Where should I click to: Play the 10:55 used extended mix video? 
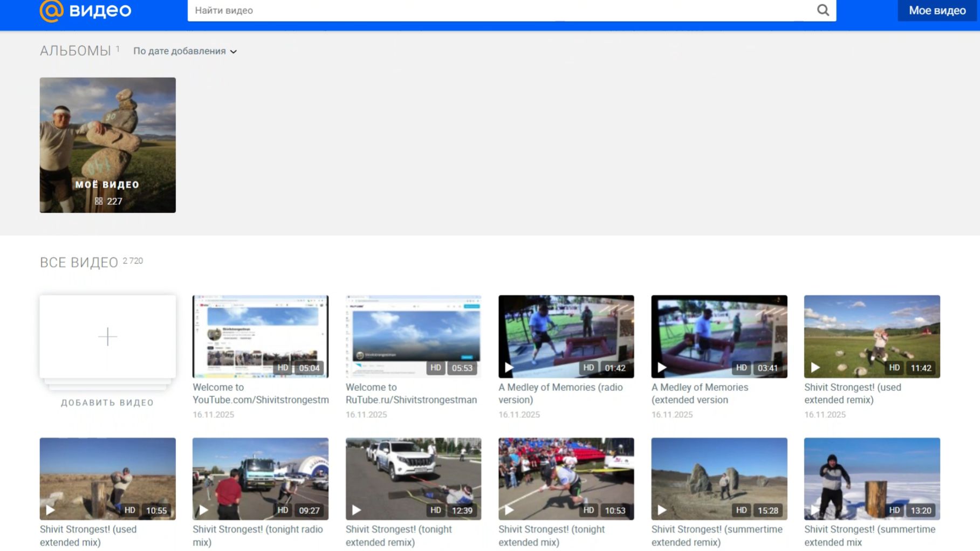pyautogui.click(x=50, y=510)
